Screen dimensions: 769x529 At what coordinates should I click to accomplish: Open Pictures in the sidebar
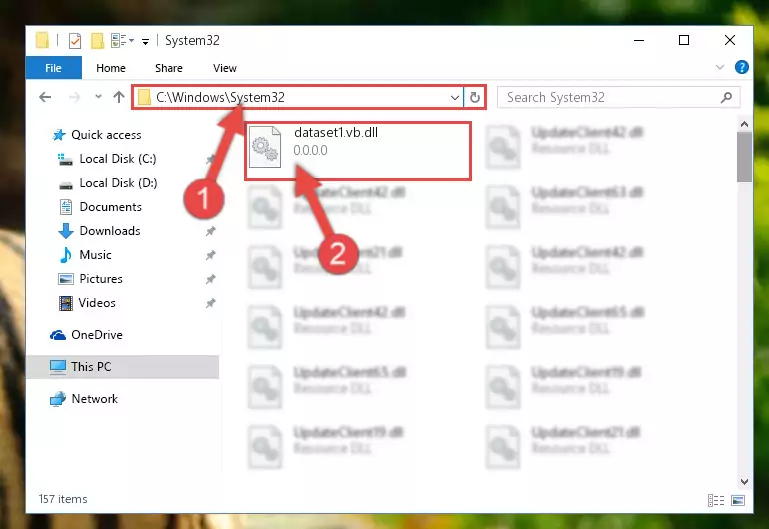tap(101, 279)
